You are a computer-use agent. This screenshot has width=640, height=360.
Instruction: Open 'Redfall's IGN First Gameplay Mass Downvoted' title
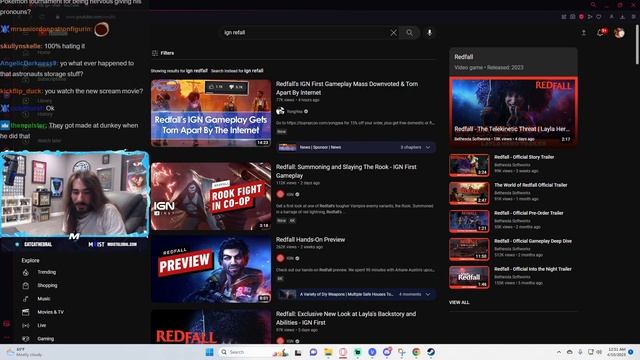[x=347, y=88]
